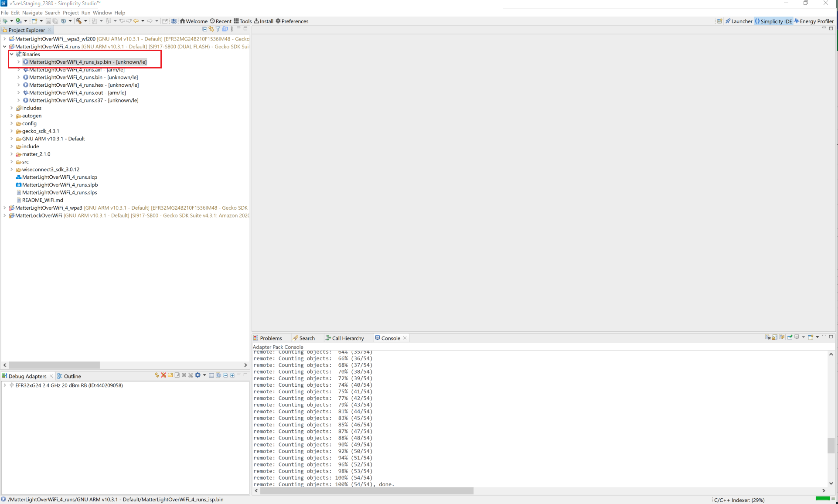Click the Install toolbar button
The height and width of the screenshot is (504, 838).
263,21
